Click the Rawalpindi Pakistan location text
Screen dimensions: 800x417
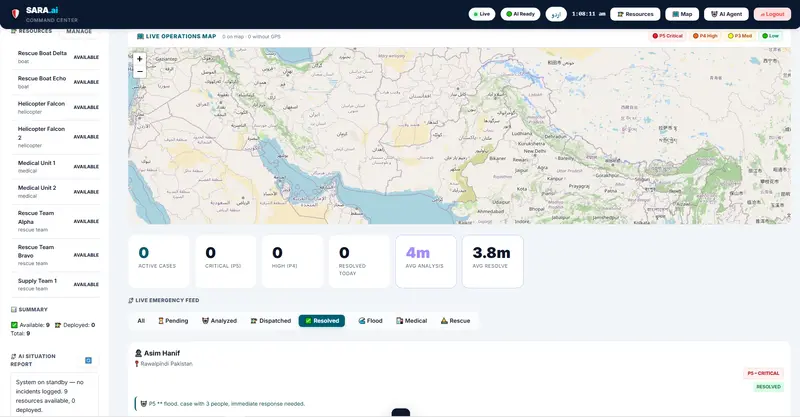166,364
